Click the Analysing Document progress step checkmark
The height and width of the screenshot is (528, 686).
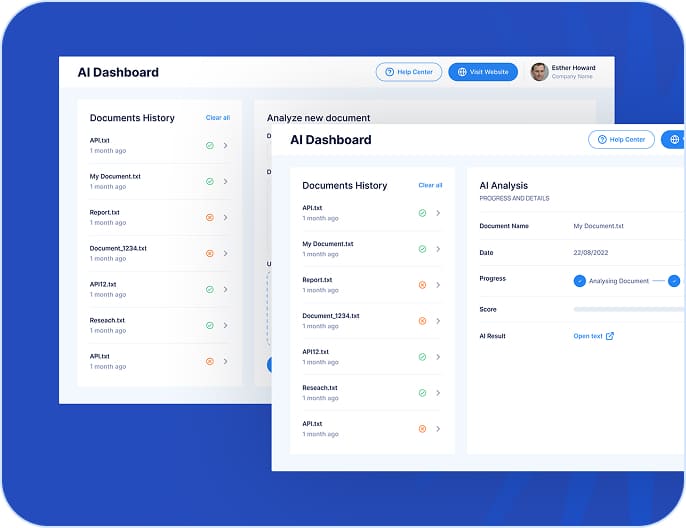pyautogui.click(x=580, y=281)
